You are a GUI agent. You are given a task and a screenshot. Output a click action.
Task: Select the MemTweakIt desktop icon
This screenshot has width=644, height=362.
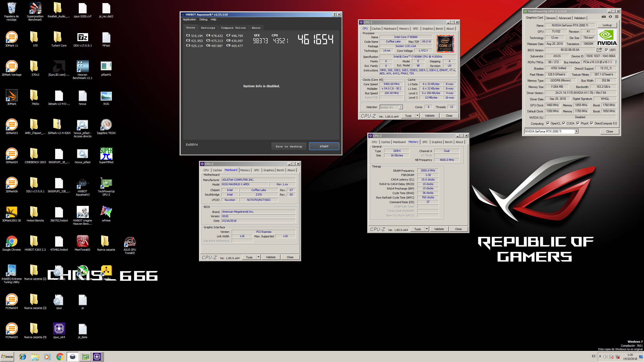[x=83, y=243]
